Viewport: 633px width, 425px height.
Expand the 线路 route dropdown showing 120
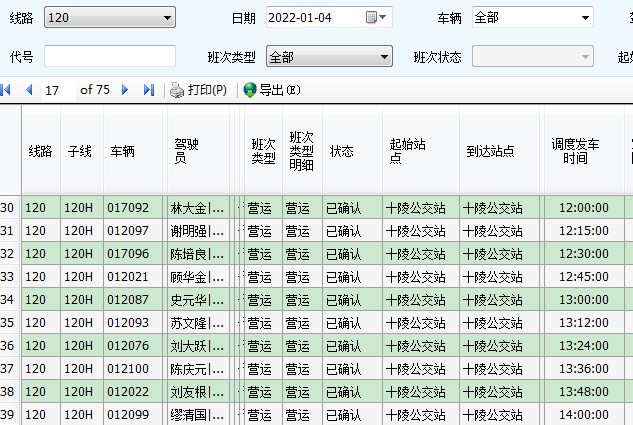point(165,17)
